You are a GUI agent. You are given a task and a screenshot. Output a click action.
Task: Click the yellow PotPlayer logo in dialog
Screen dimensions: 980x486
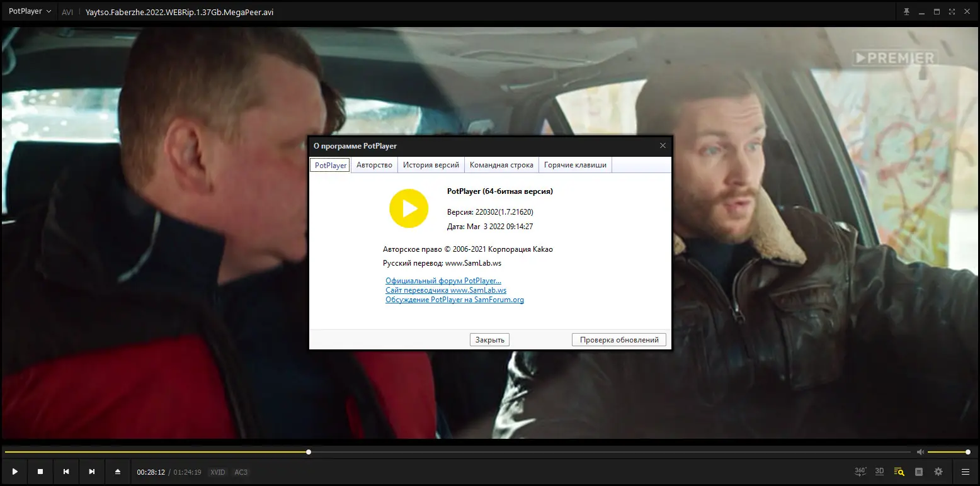click(x=409, y=208)
